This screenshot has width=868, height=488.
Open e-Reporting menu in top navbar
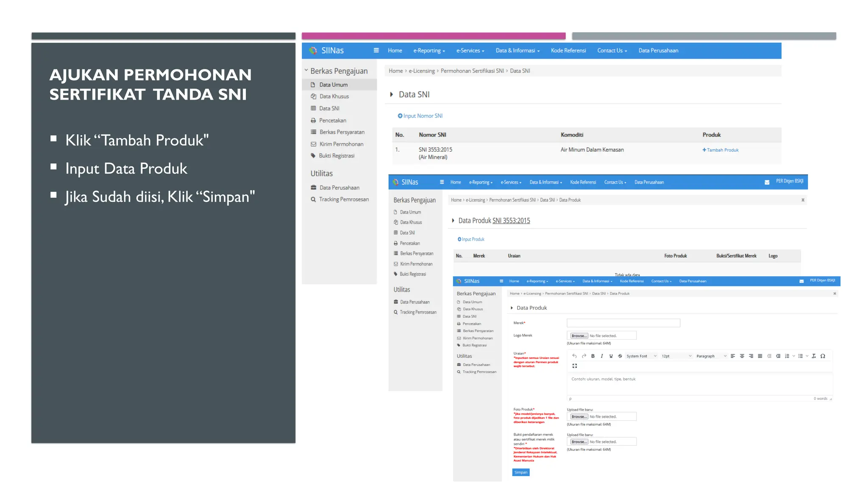coord(429,50)
